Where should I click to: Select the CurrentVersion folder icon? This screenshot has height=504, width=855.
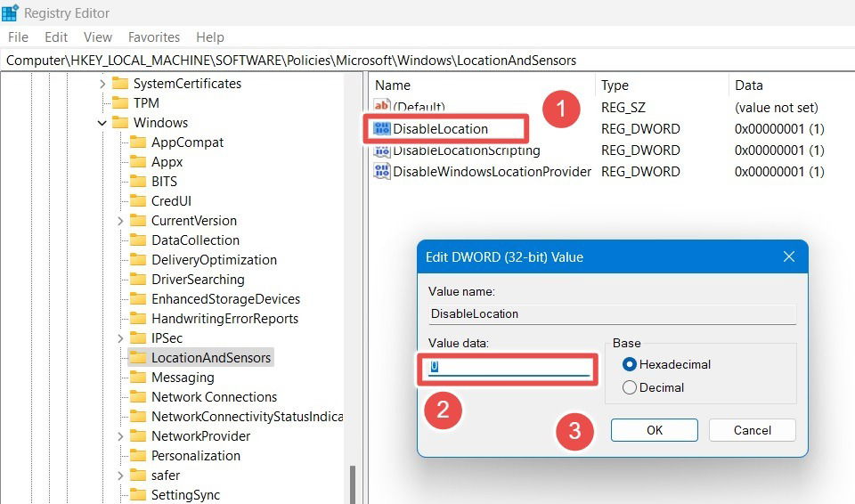pos(138,221)
